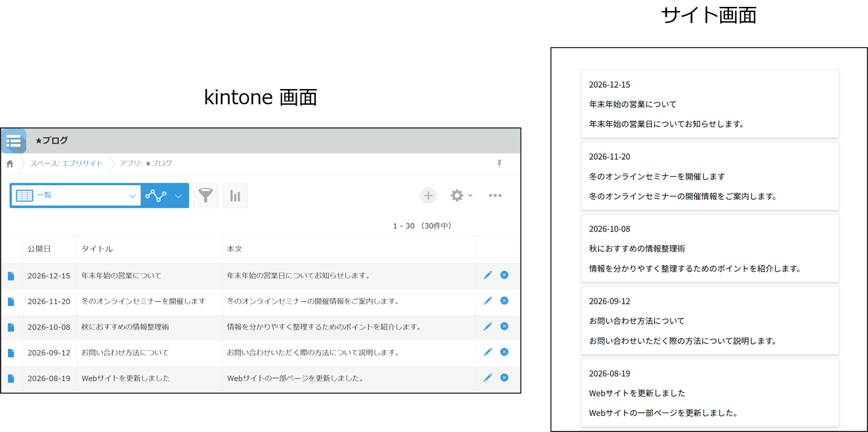Screen dimensions: 868x432
Task: Delete the Webサイトを更新しました record
Action: (x=504, y=378)
